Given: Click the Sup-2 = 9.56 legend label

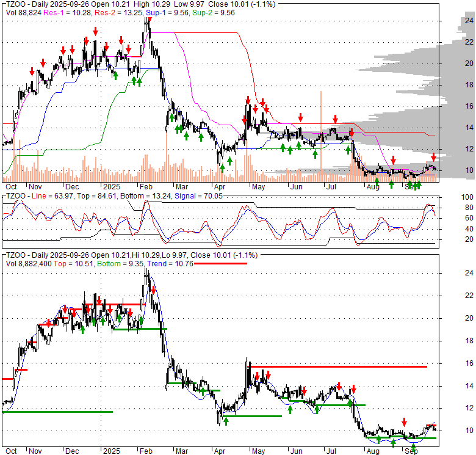Looking at the screenshot, I should (214, 13).
